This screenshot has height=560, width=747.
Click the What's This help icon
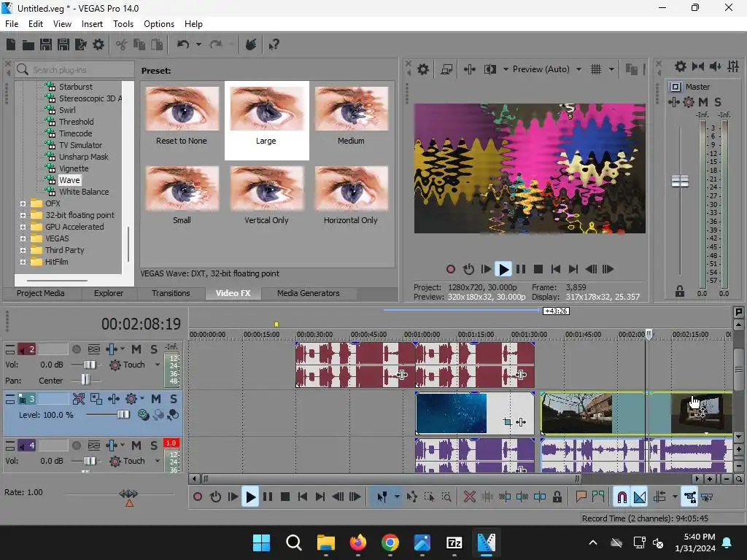pos(274,44)
